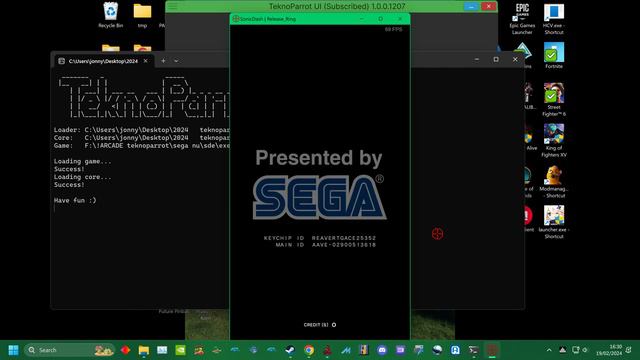Open Modmanager shortcut on desktop
The height and width of the screenshot is (360, 640).
pyautogui.click(x=553, y=182)
